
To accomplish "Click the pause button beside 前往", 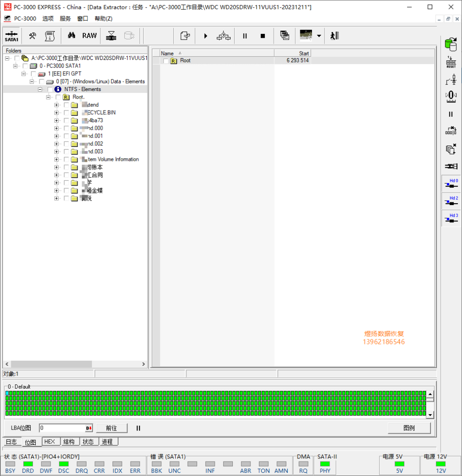I will pyautogui.click(x=139, y=428).
